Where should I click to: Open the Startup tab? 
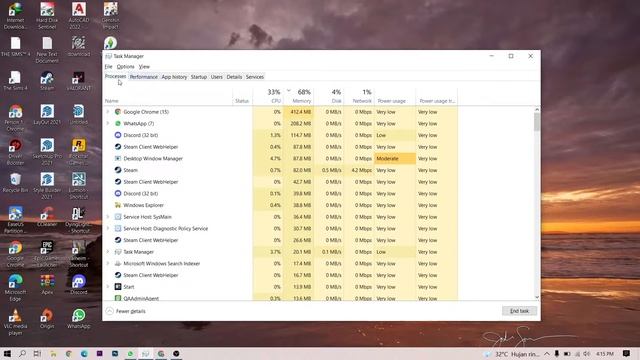pyautogui.click(x=199, y=77)
